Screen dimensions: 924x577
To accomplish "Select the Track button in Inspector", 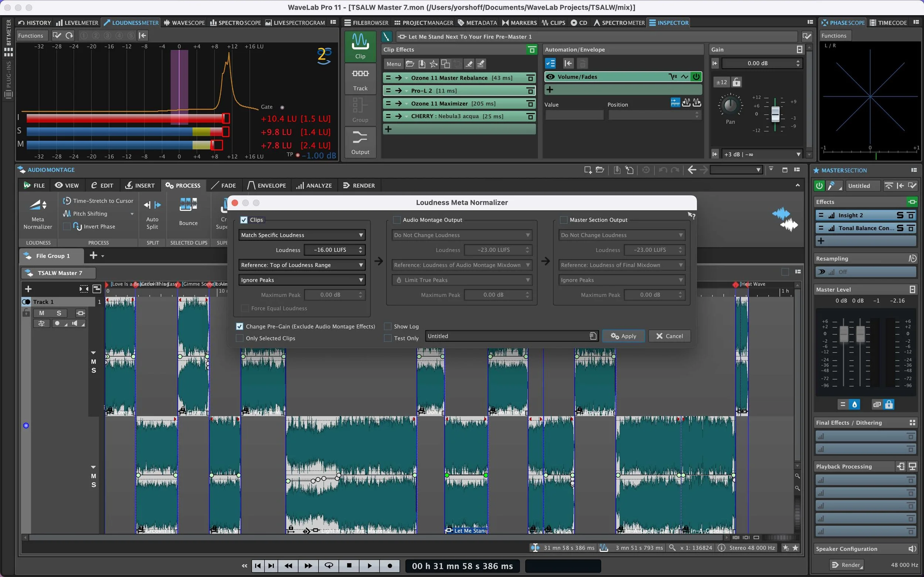I will coord(360,79).
